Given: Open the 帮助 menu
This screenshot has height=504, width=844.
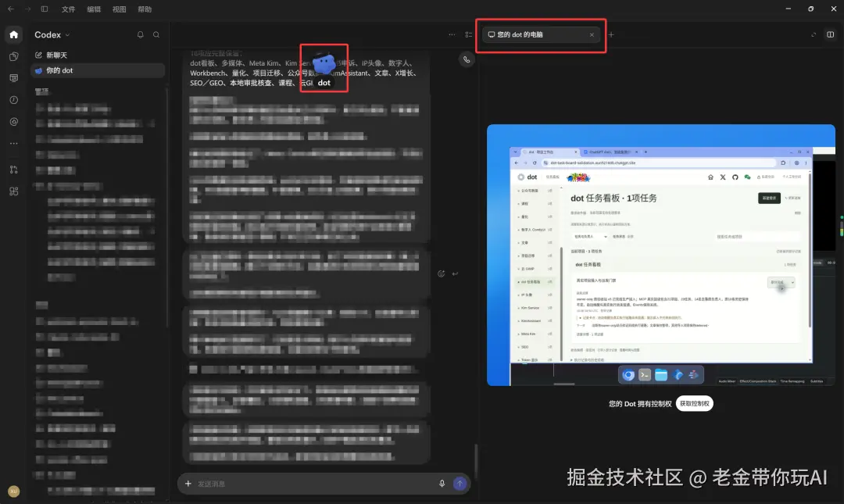Looking at the screenshot, I should point(145,9).
